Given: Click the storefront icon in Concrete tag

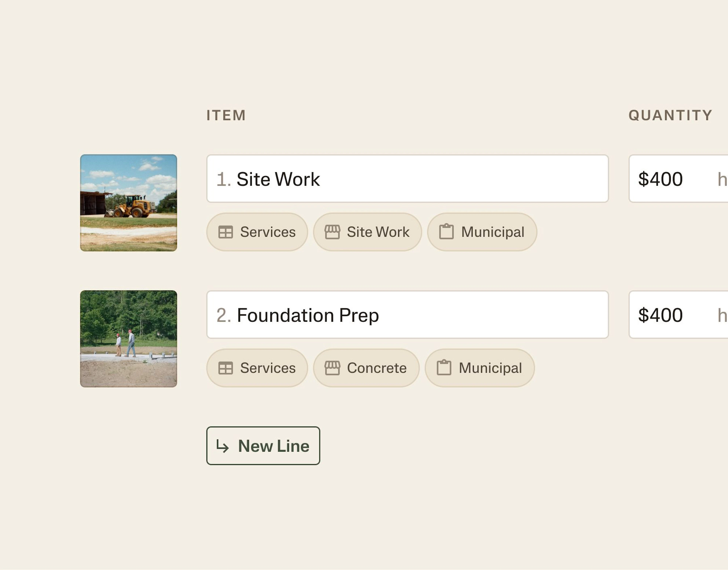Looking at the screenshot, I should (x=332, y=368).
